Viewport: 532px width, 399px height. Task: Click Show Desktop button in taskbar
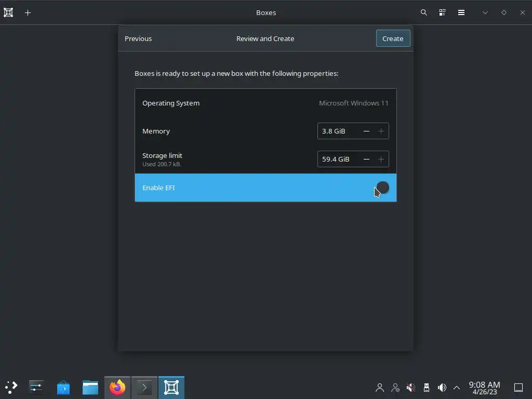tap(518, 388)
